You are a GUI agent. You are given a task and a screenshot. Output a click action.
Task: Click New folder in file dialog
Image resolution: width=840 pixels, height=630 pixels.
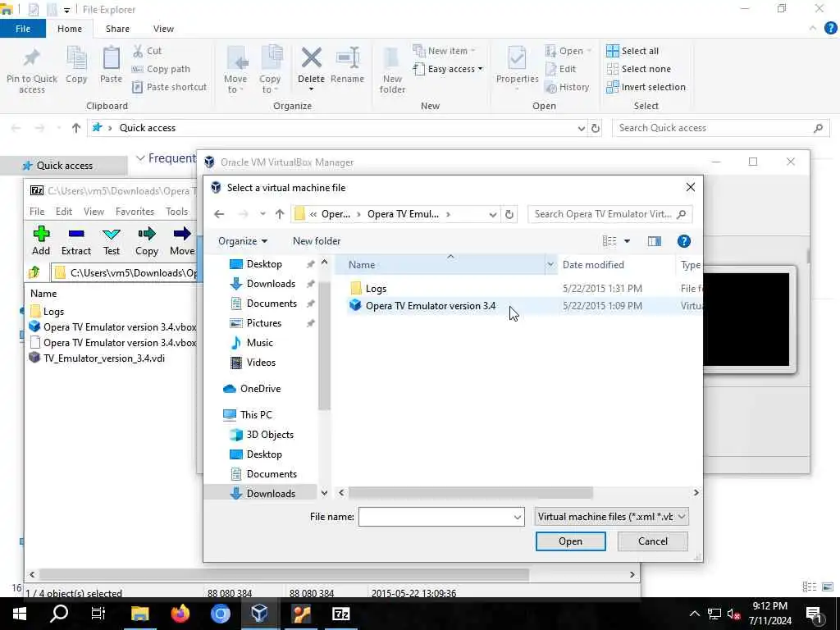[317, 241]
